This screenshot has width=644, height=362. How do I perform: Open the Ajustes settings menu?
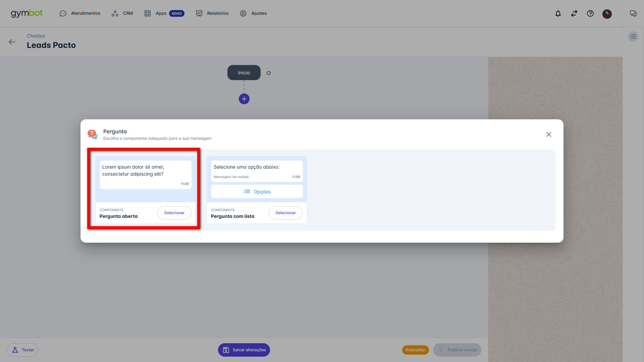point(253,13)
